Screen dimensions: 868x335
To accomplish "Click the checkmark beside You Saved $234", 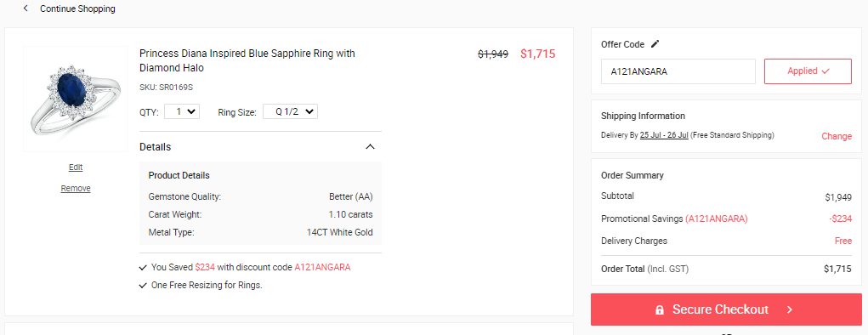I will point(144,268).
